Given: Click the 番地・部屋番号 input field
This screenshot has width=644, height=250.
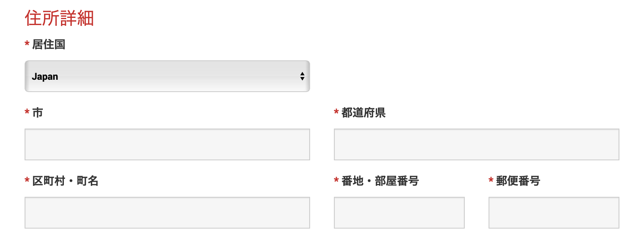Looking at the screenshot, I should (x=399, y=213).
